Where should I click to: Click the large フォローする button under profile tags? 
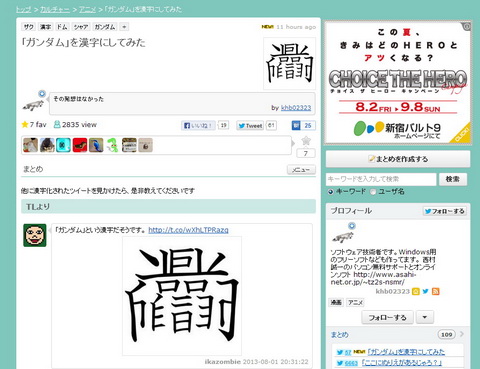388,317
